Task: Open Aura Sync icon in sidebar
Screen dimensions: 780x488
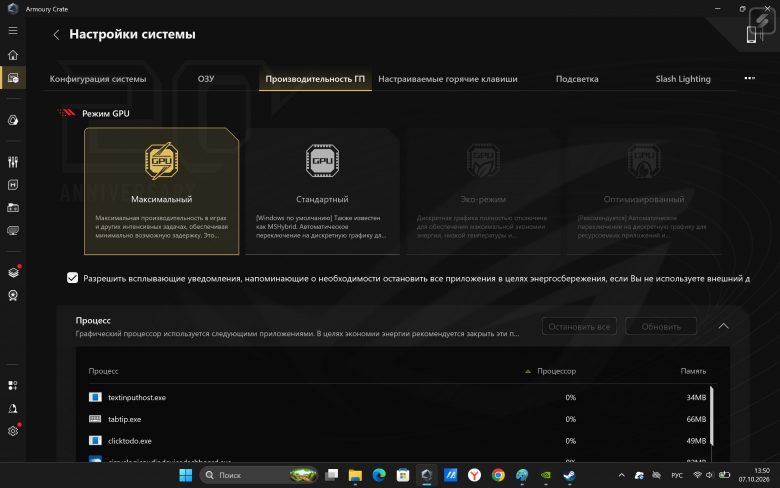Action: tap(13, 120)
